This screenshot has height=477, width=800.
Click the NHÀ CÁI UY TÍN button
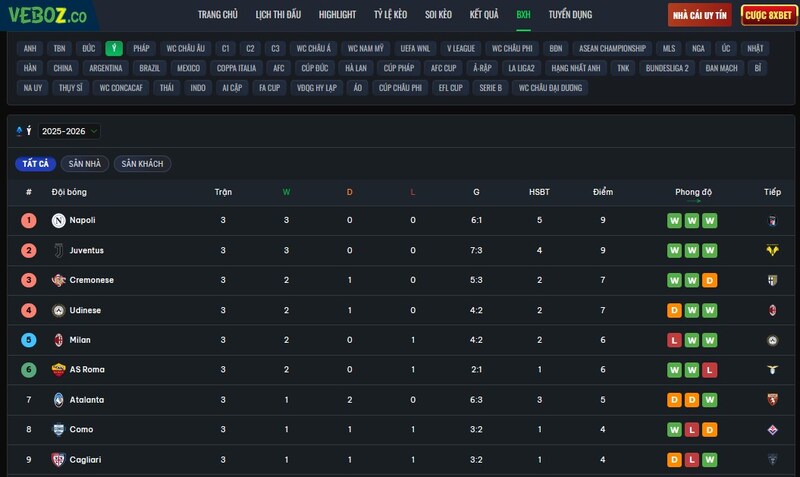pyautogui.click(x=699, y=15)
